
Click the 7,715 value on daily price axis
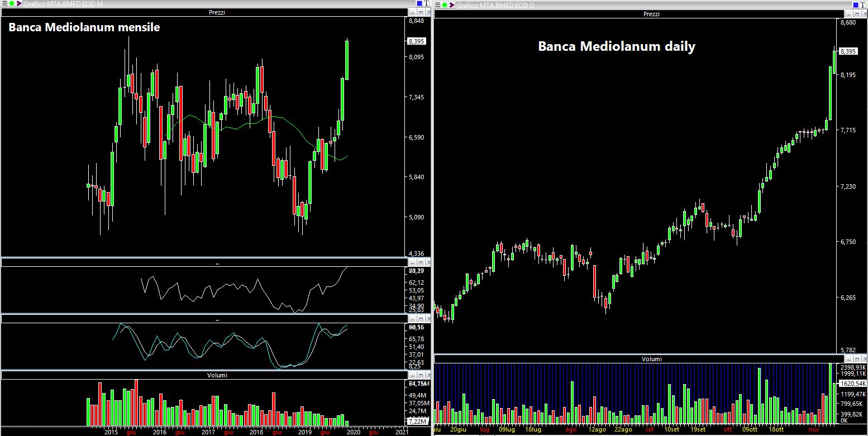(x=848, y=130)
